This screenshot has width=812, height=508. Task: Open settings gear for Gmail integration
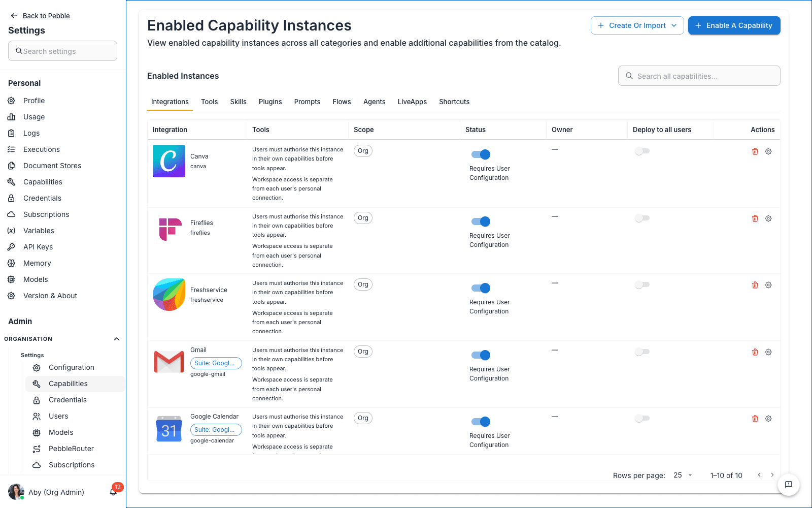pos(768,352)
